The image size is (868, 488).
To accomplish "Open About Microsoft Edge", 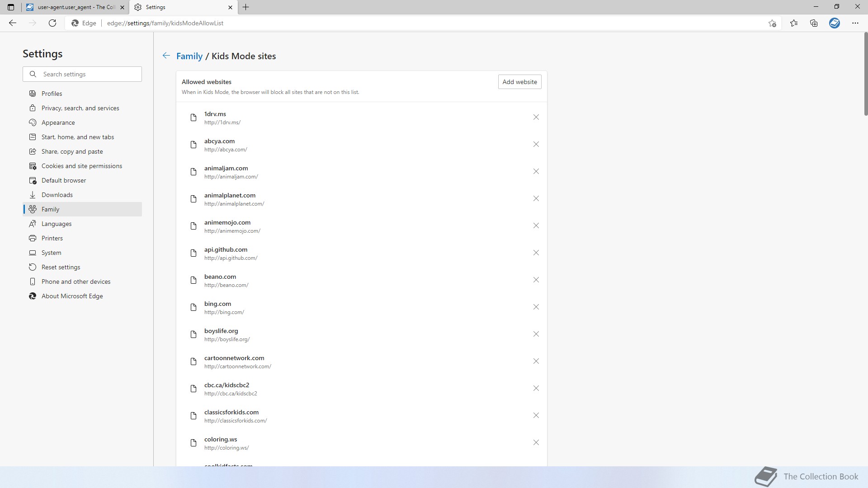I will point(82,296).
